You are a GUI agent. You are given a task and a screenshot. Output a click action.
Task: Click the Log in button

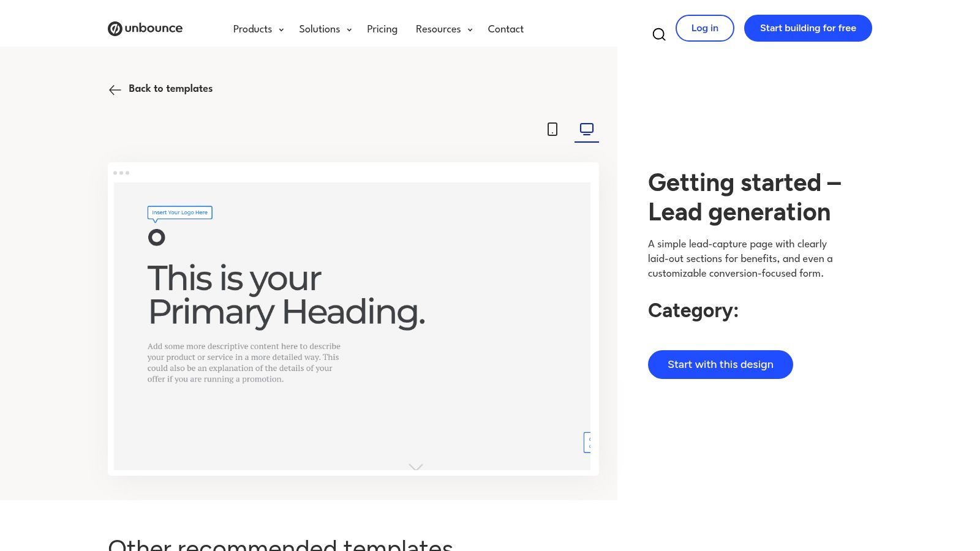704,28
